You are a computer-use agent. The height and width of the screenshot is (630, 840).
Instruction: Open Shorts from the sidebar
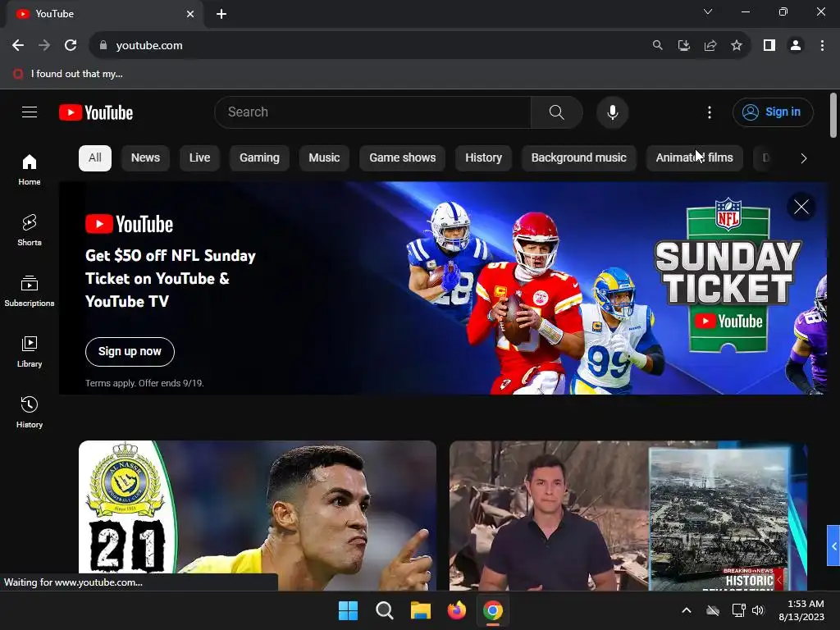pos(30,230)
